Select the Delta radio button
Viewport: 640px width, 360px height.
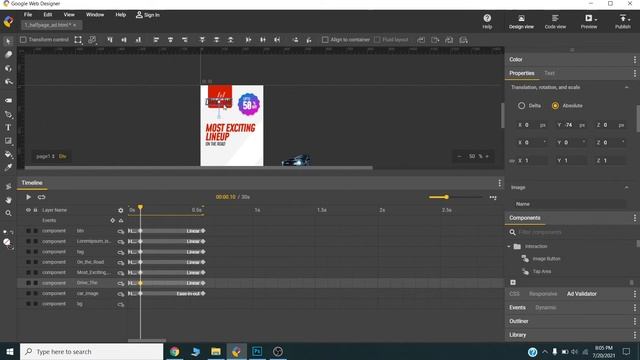coord(521,106)
